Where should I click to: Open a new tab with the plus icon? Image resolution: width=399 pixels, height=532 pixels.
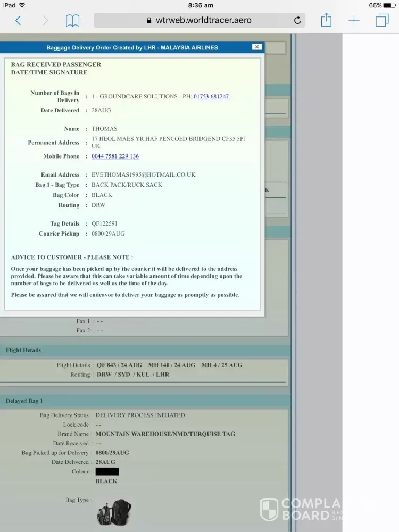(354, 20)
